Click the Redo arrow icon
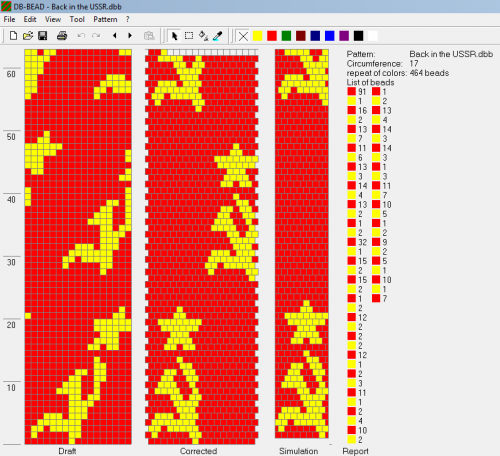Image resolution: width=500 pixels, height=456 pixels. tap(96, 35)
